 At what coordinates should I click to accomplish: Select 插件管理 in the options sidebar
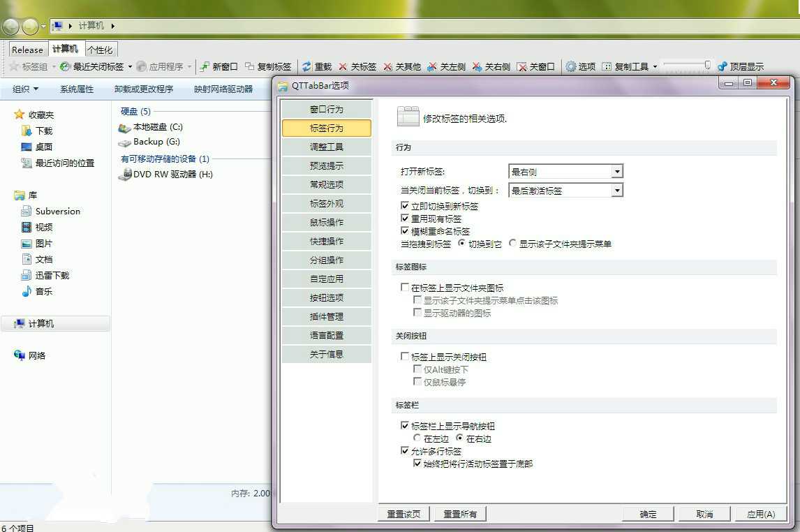pos(326,316)
